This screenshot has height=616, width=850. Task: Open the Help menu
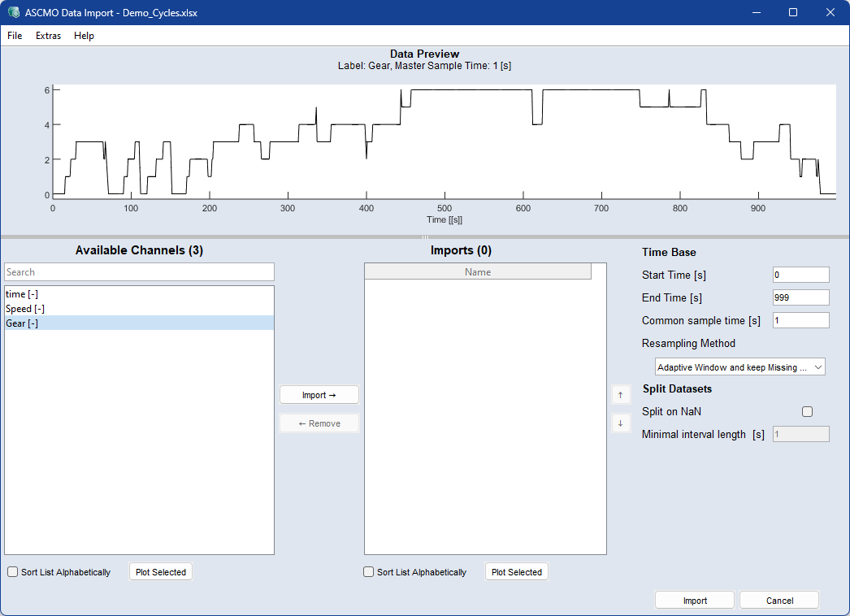pyautogui.click(x=84, y=36)
